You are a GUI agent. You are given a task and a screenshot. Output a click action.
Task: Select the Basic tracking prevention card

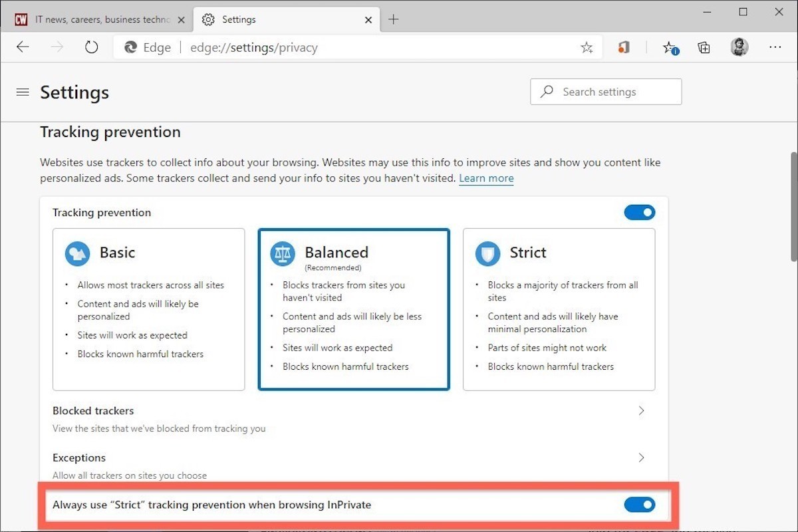pos(149,309)
